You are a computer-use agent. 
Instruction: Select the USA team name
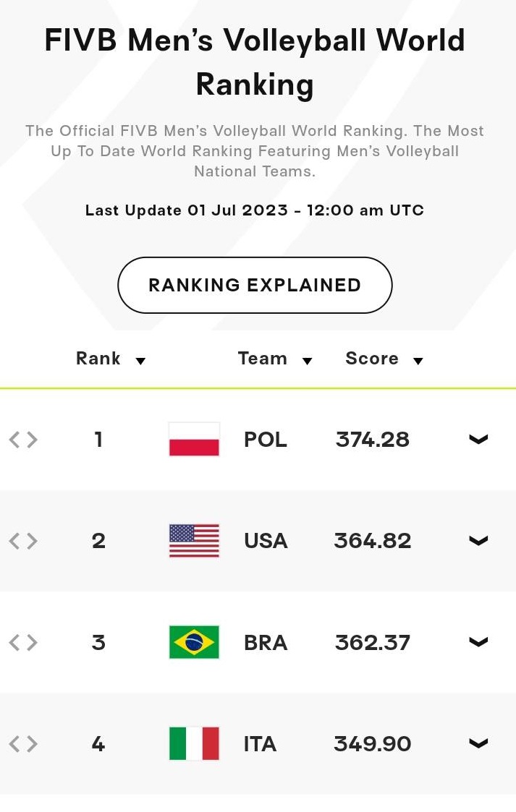tap(266, 541)
